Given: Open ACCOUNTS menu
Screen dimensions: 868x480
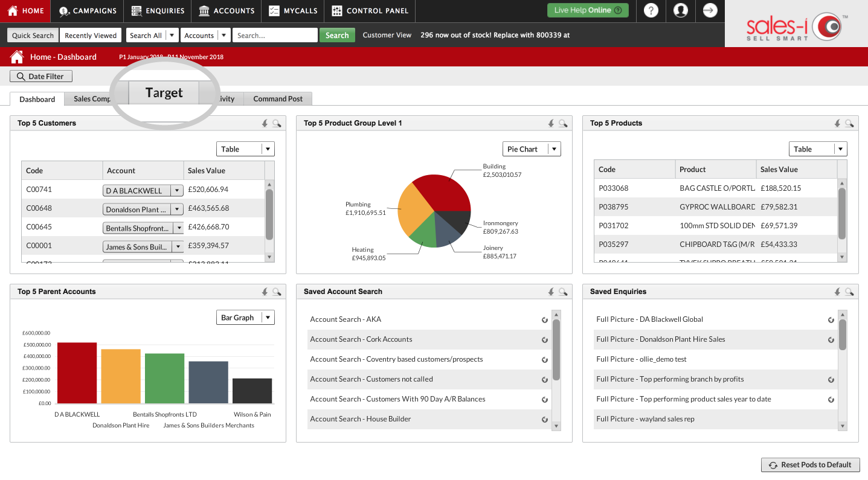Looking at the screenshot, I should [x=227, y=10].
